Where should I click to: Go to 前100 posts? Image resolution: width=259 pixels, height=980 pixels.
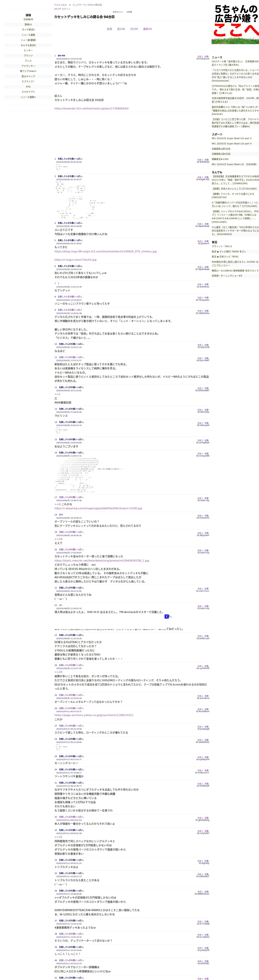(121, 29)
